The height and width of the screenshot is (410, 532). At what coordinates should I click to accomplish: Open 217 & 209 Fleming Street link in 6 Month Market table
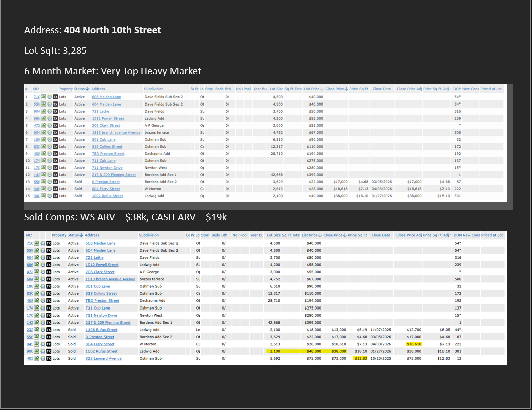coord(114,175)
